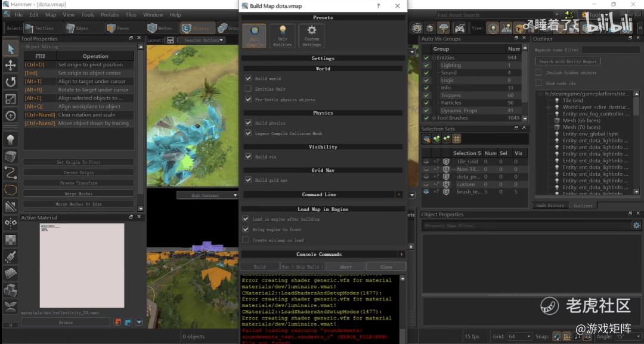Screen dimensions: 644x344
Task: Click the Center Origin button
Action: click(x=79, y=173)
